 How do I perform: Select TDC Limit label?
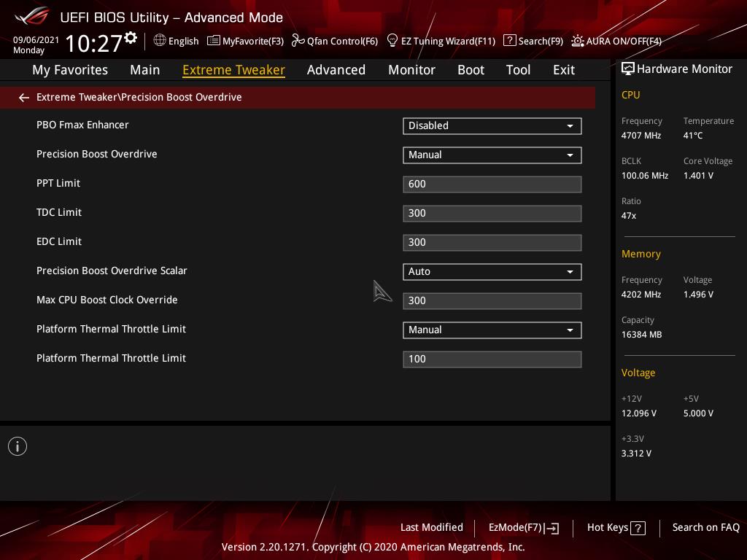pos(59,212)
